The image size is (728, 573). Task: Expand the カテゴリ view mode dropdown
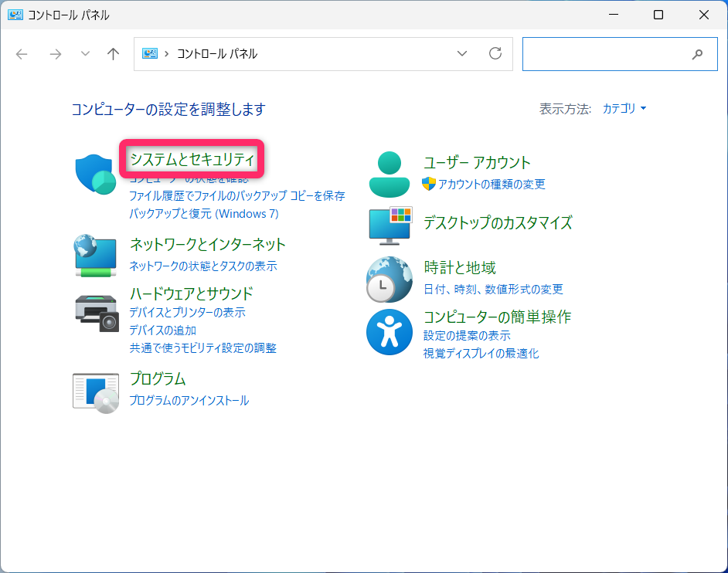(x=624, y=109)
